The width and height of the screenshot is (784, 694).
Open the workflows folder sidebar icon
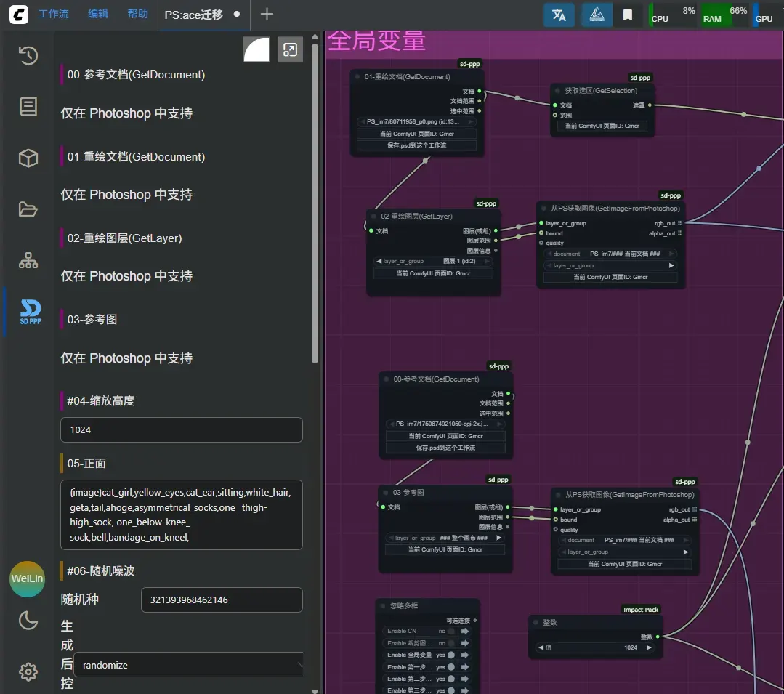tap(28, 209)
